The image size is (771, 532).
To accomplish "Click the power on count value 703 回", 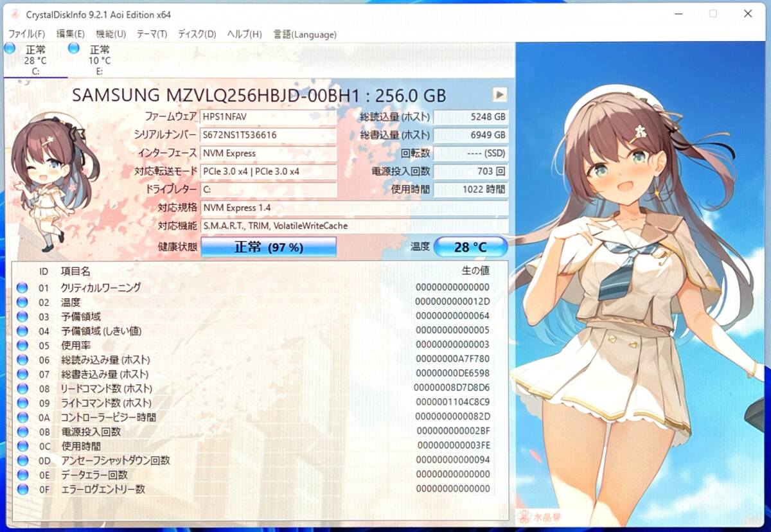I will (470, 172).
